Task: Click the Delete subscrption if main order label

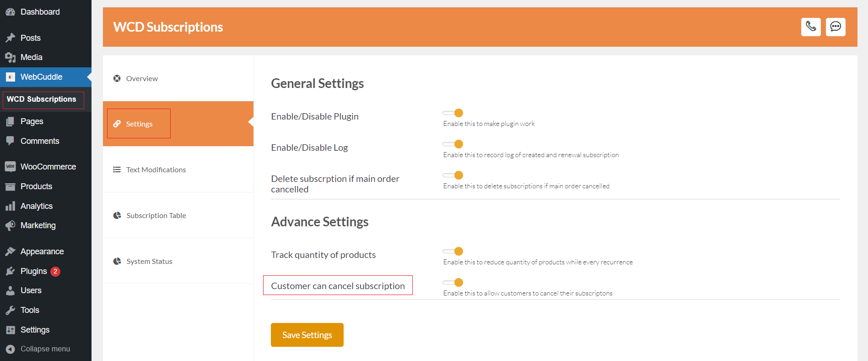Action: [x=335, y=184]
